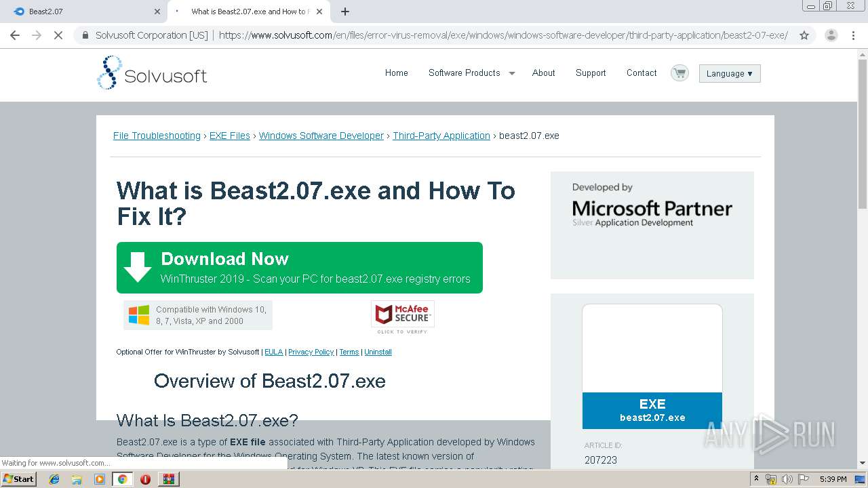The height and width of the screenshot is (488, 868).
Task: Click the site security padlock icon
Action: point(85,35)
